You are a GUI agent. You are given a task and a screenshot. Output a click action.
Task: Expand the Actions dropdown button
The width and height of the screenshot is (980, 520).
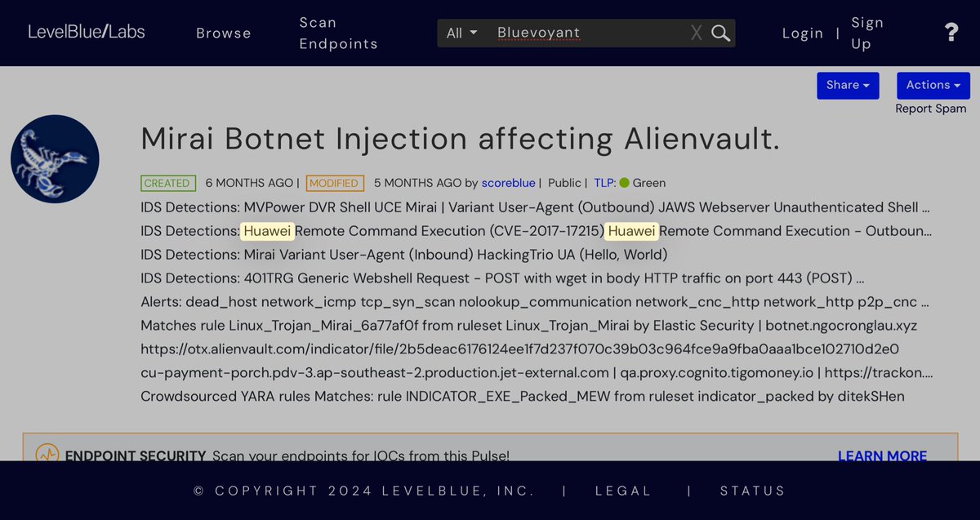pos(933,85)
